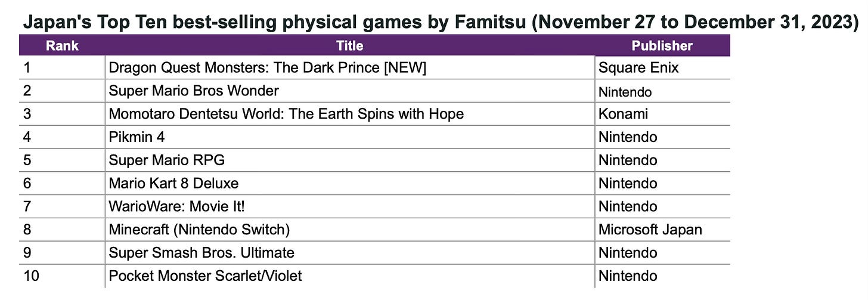Select WarioWare: Move It! title cell
868x300 pixels.
tap(176, 207)
